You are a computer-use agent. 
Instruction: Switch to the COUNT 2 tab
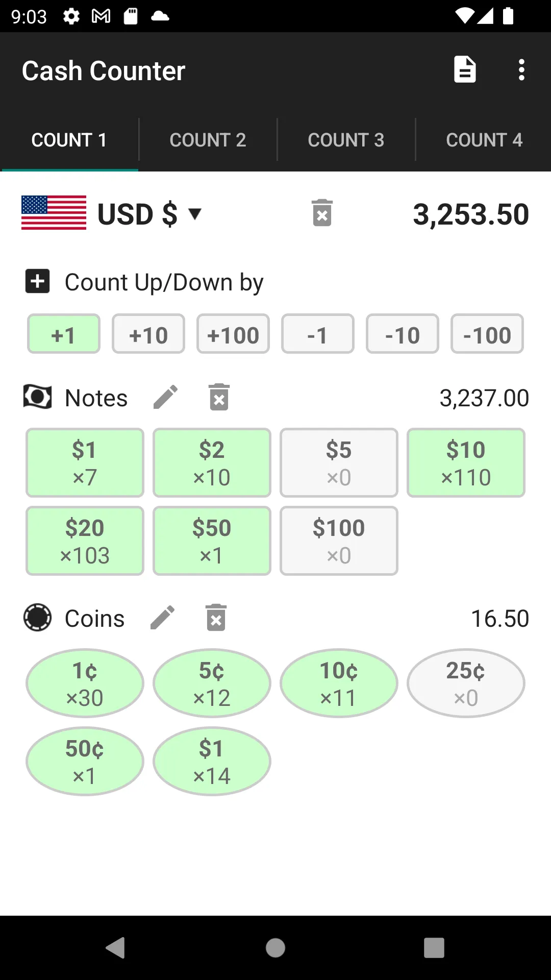click(208, 140)
